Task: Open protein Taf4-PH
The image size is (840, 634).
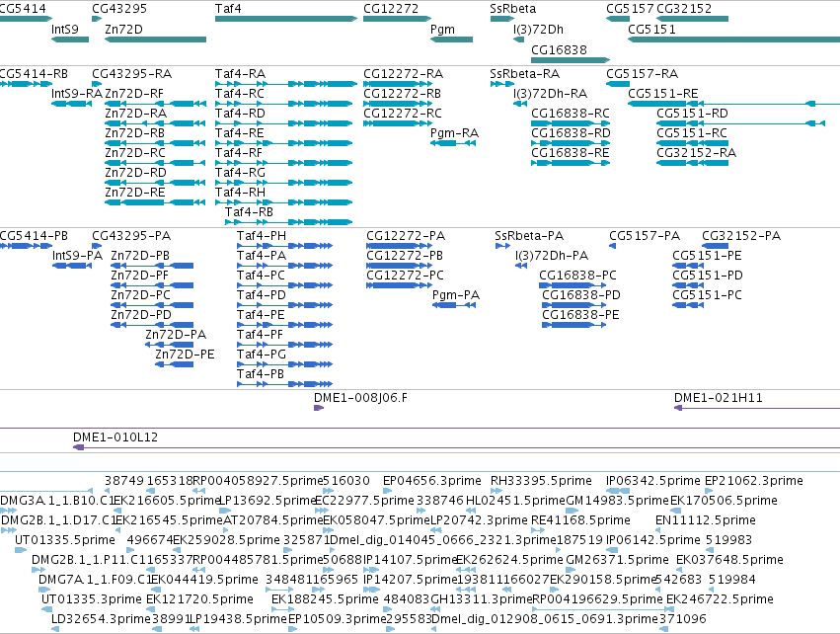Action: tap(284, 246)
